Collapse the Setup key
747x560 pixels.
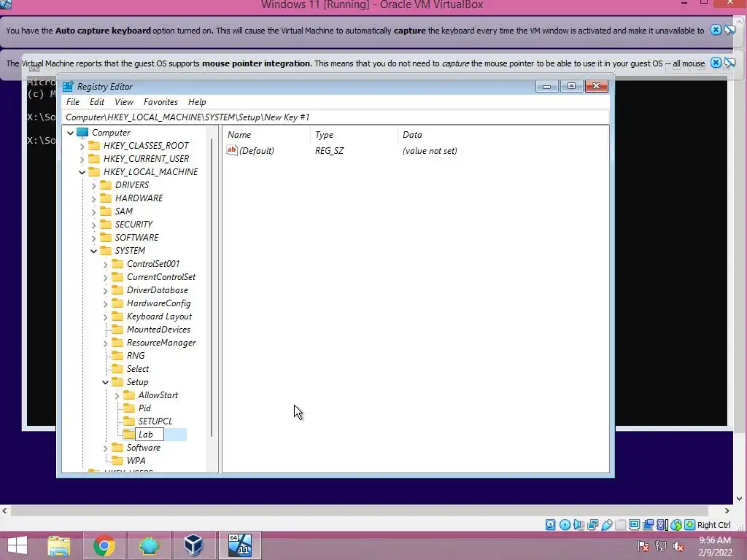pos(105,382)
